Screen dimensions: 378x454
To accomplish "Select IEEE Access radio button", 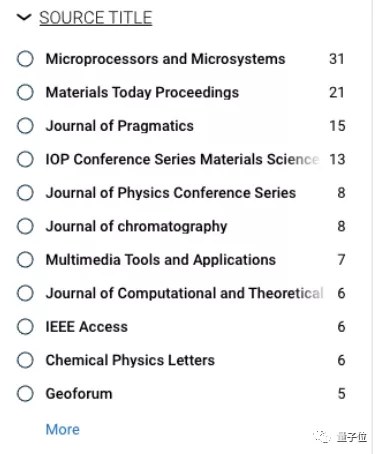I will (x=25, y=327).
